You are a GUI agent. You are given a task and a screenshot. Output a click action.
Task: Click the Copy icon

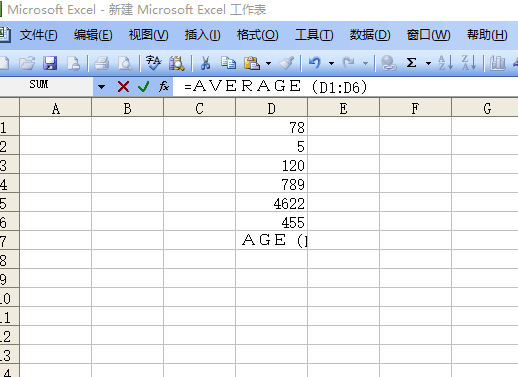tap(229, 63)
